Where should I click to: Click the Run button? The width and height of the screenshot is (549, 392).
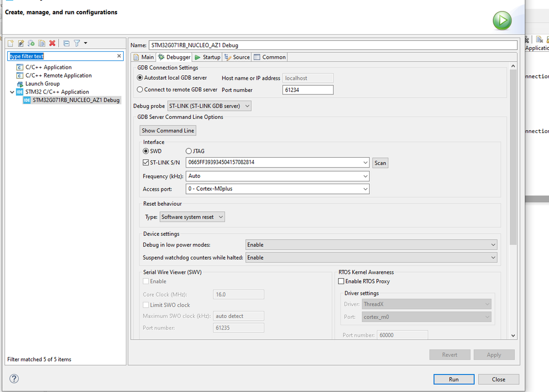454,379
